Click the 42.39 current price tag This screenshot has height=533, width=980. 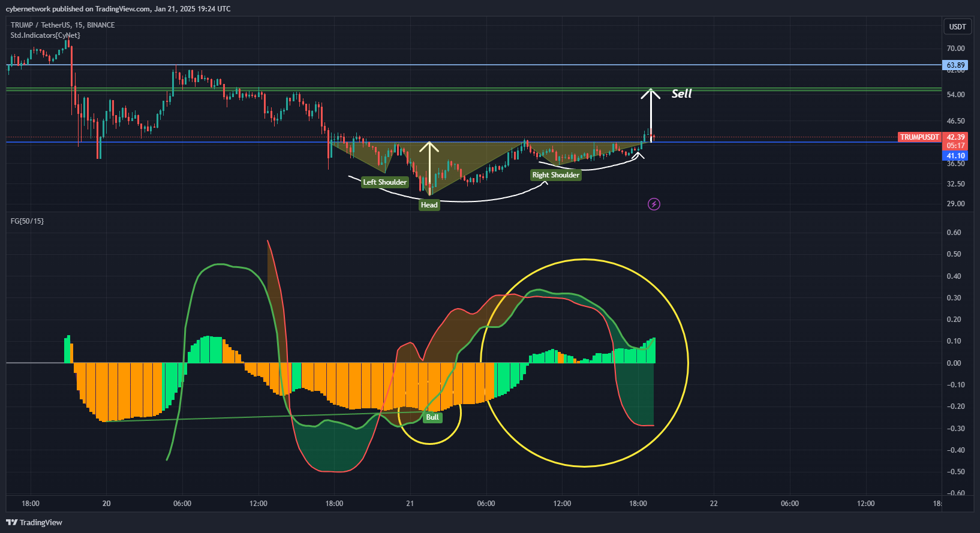click(955, 137)
